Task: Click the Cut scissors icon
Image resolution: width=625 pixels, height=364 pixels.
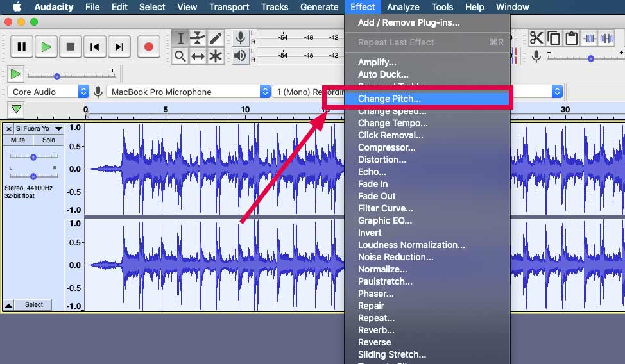Action: click(536, 38)
